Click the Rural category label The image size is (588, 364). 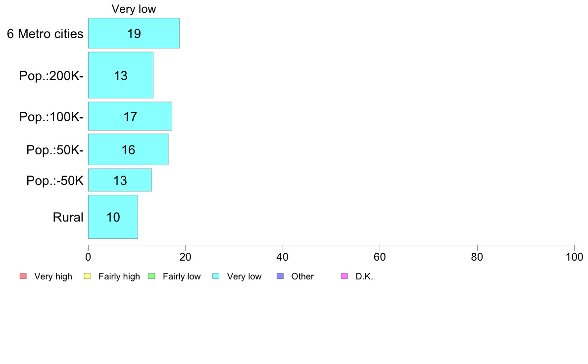click(x=68, y=218)
